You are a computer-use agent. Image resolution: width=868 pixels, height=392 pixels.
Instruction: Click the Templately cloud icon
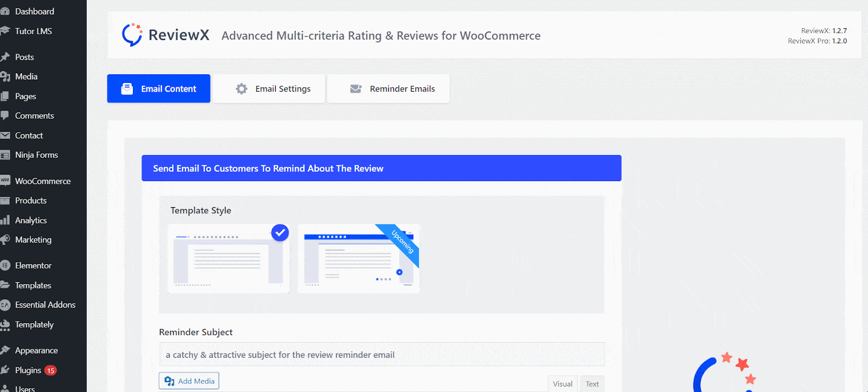pyautogui.click(x=5, y=325)
